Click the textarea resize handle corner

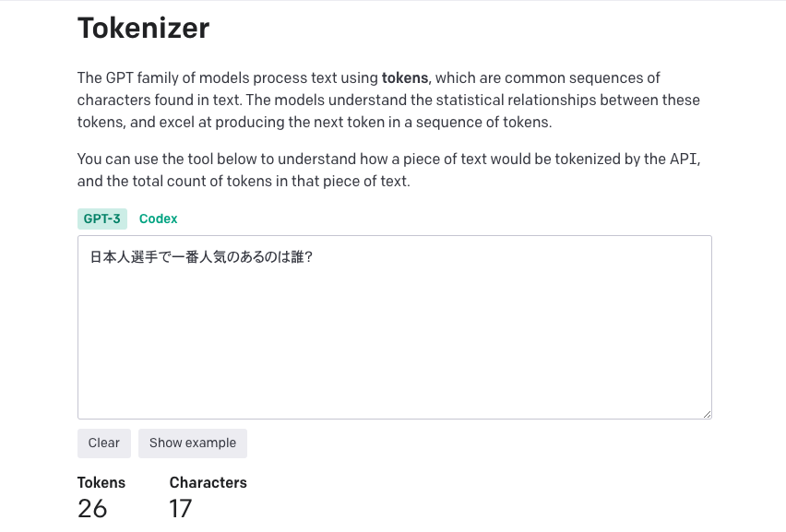tap(707, 414)
